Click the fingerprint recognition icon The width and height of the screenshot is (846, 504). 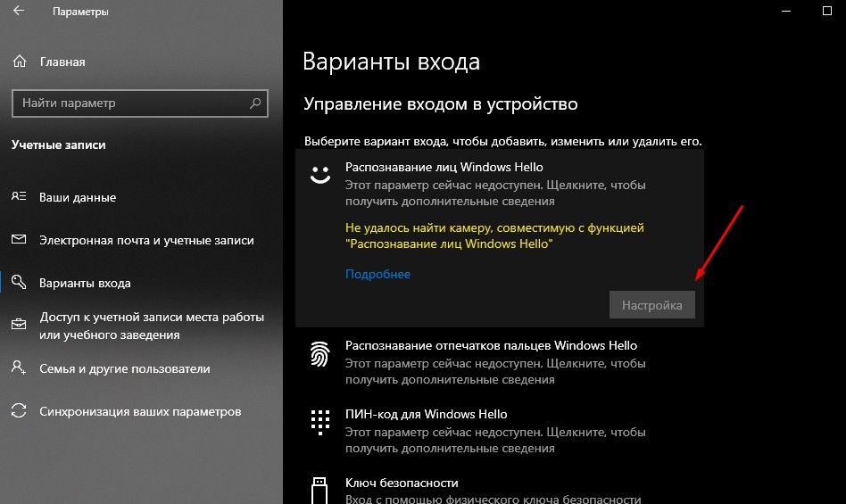tap(319, 354)
